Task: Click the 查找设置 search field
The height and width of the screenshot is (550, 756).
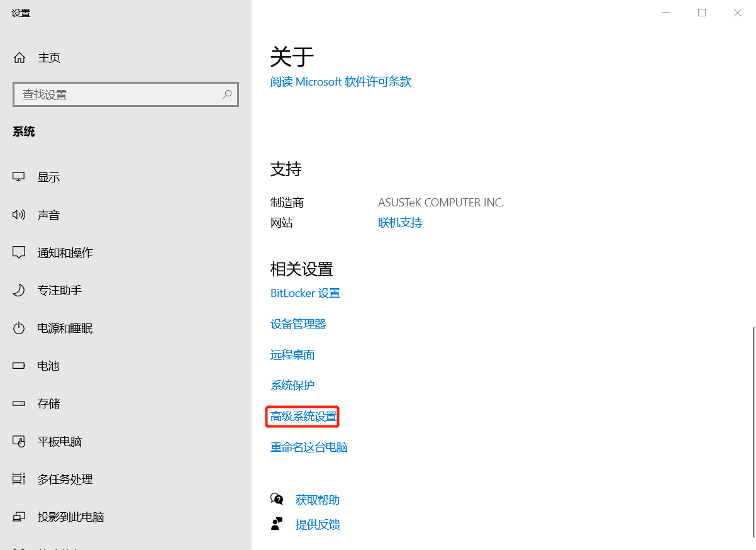Action: click(x=126, y=94)
